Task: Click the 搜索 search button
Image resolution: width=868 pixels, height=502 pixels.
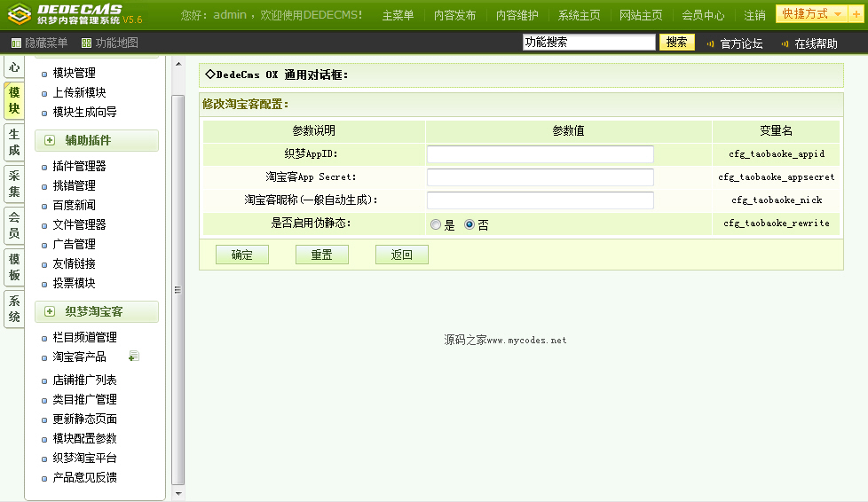Action: 676,42
